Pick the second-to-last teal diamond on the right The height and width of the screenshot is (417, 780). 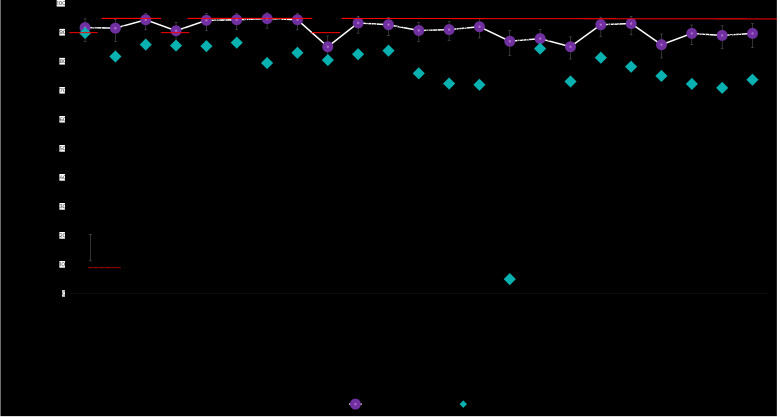pos(722,88)
